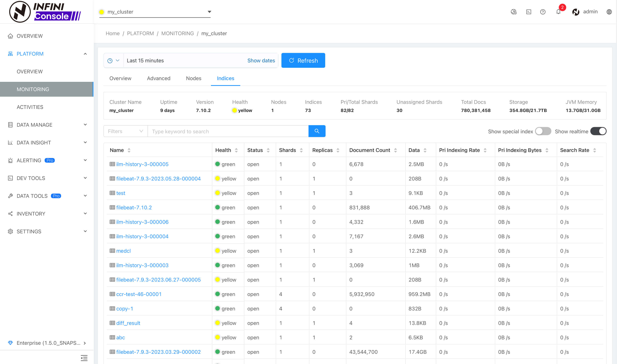Image resolution: width=617 pixels, height=364 pixels.
Task: Expand Enterprise version info arrow
Action: coord(85,343)
